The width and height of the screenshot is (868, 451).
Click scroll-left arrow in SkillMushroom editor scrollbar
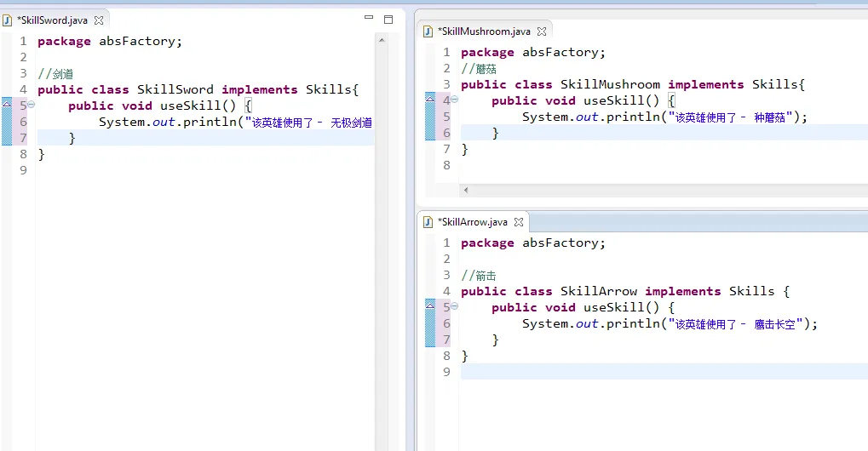465,190
